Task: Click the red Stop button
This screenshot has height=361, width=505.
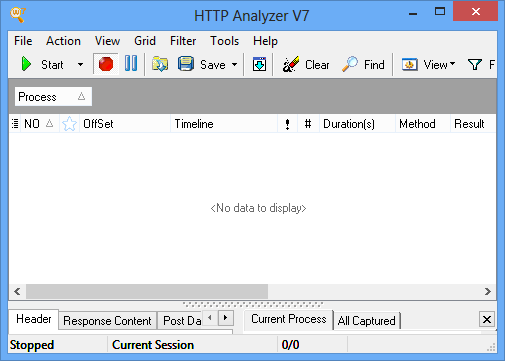Action: click(106, 64)
